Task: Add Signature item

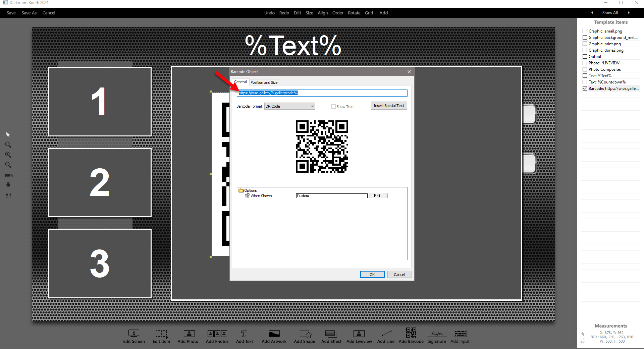Action: pyautogui.click(x=437, y=336)
